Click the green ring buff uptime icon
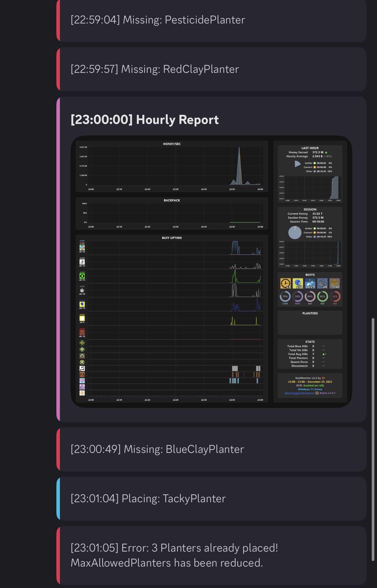 tap(82, 276)
